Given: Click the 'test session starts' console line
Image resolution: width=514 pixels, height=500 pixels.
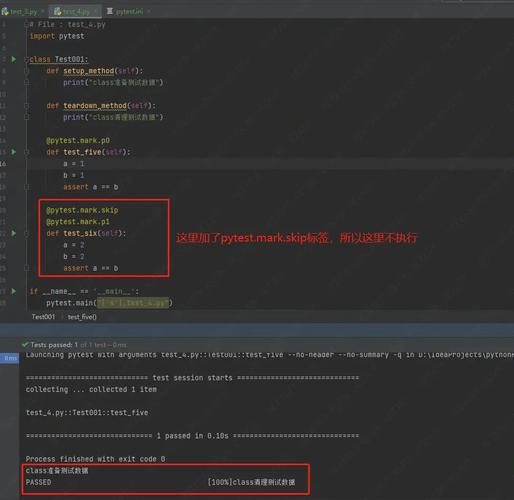Looking at the screenshot, I should 193,378.
